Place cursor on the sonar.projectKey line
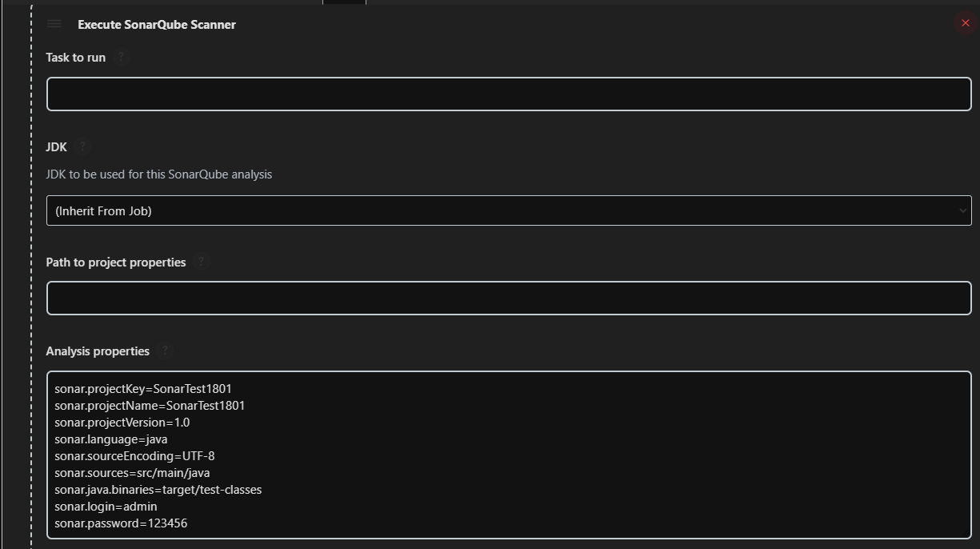The image size is (980, 549). coord(143,389)
